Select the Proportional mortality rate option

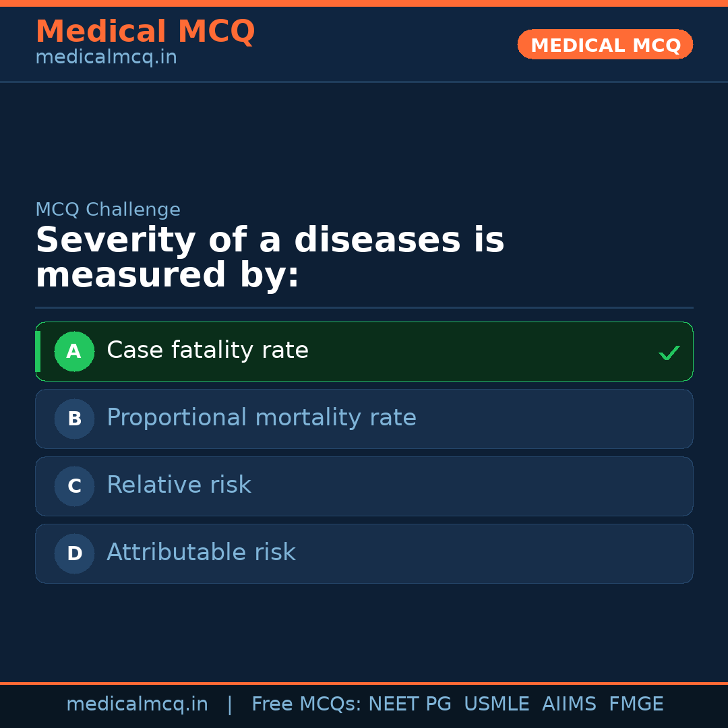(x=364, y=419)
